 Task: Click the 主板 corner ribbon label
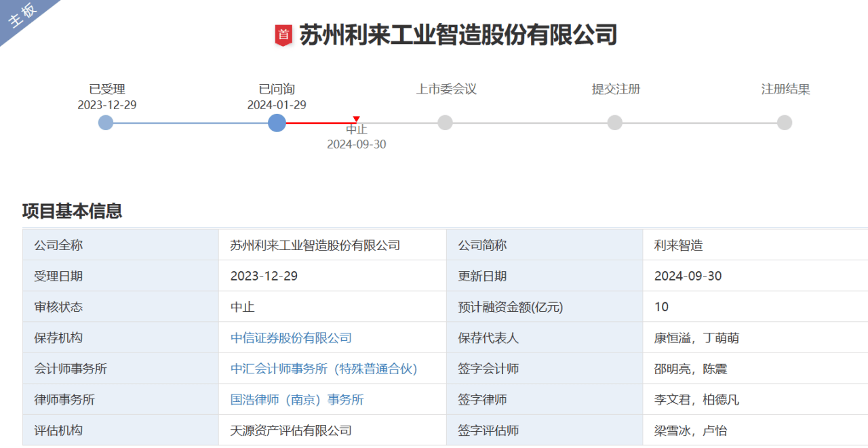[x=24, y=16]
